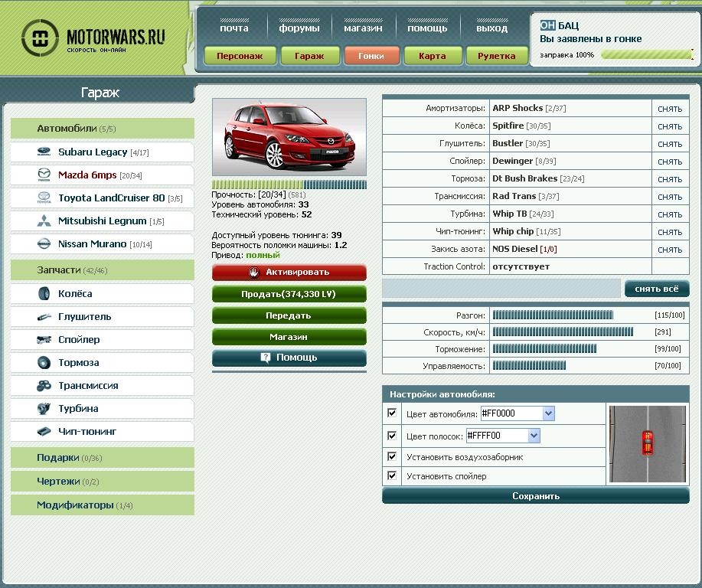Click the Subaru logo icon beside Legacy
This screenshot has height=588, width=702.
coord(44,152)
